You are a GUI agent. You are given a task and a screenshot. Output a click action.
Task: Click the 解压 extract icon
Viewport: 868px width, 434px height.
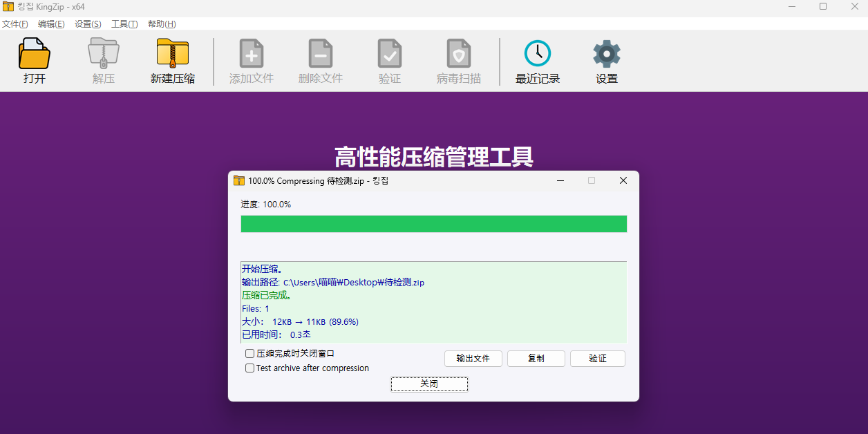click(x=104, y=54)
